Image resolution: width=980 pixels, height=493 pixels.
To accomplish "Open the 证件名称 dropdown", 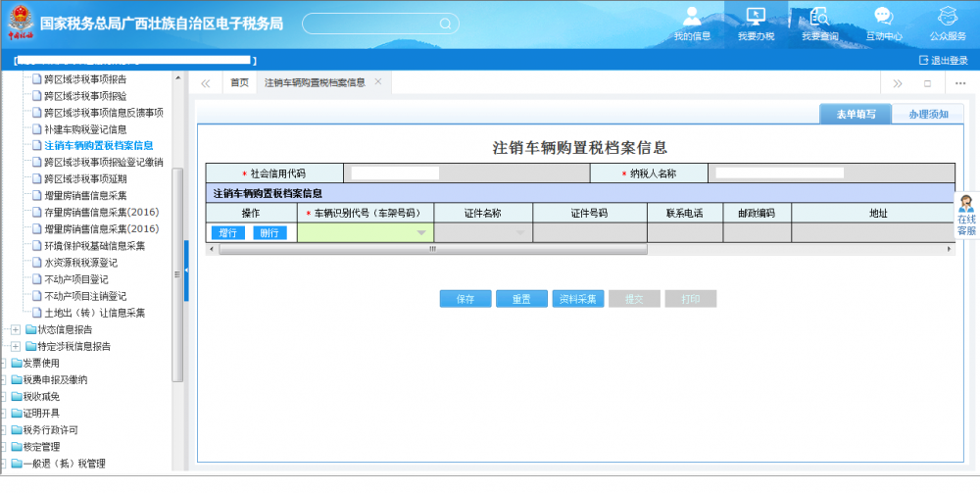I will (x=519, y=233).
